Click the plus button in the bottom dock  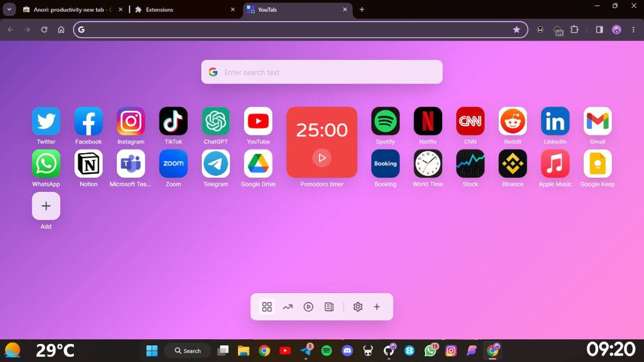tap(377, 307)
